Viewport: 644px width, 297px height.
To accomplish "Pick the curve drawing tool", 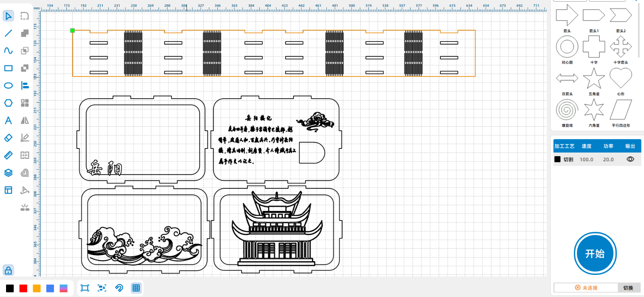I will pos(8,51).
